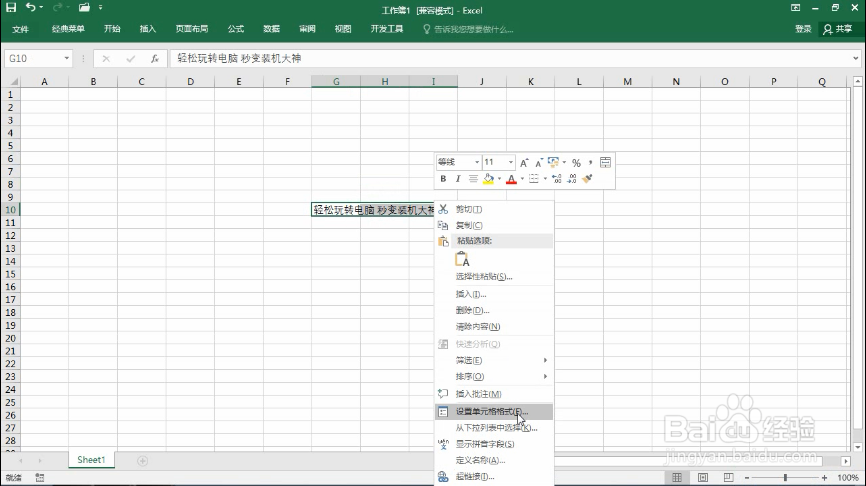Open the font name dropdown in mini toolbar
This screenshot has height=486, width=866.
pyautogui.click(x=477, y=162)
